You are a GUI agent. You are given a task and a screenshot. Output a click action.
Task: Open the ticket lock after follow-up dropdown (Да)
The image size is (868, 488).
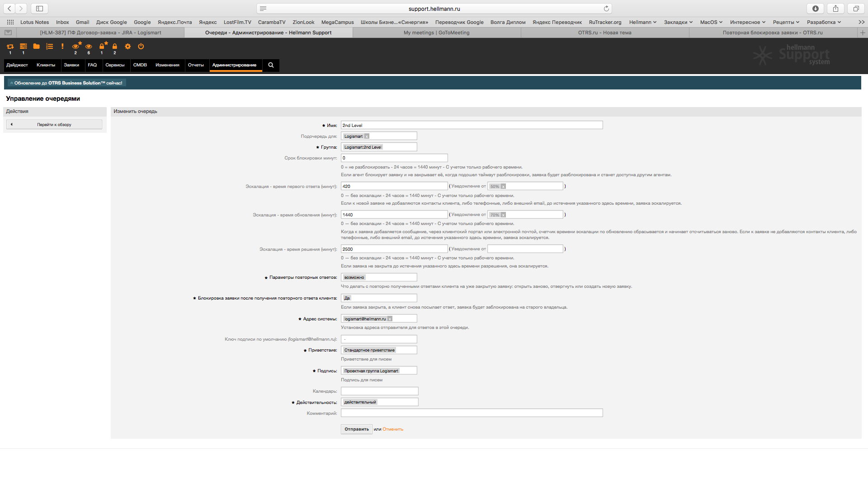tap(379, 298)
